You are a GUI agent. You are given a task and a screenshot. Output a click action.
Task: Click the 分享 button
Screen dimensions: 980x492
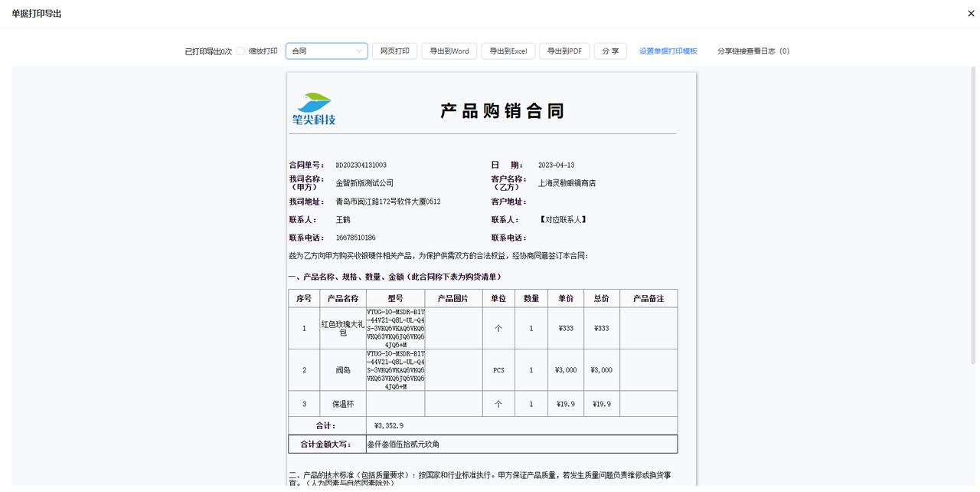tap(610, 51)
